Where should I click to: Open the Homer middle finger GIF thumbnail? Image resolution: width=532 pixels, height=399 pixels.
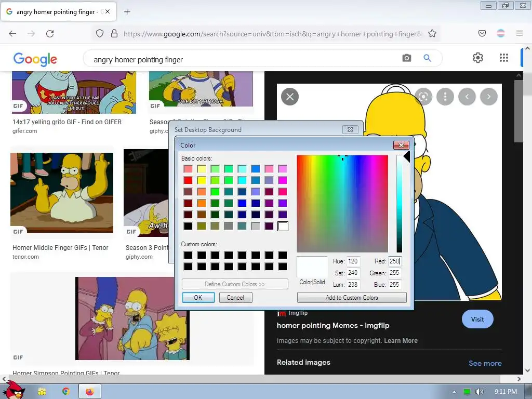pos(62,192)
